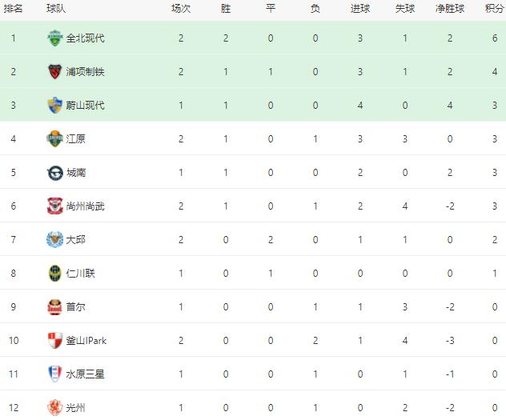
Task: Click the 城南 club emblem
Action: click(x=55, y=173)
